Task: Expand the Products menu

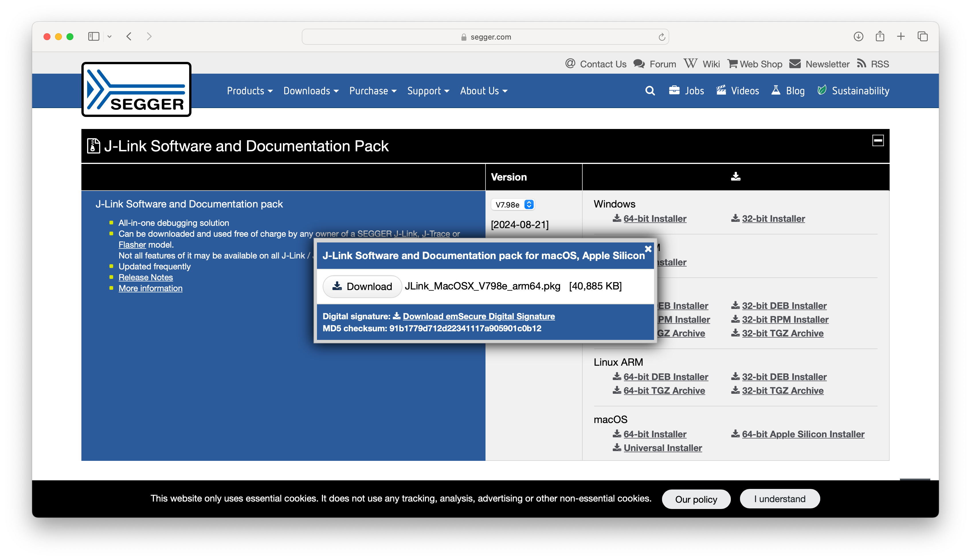Action: [250, 91]
